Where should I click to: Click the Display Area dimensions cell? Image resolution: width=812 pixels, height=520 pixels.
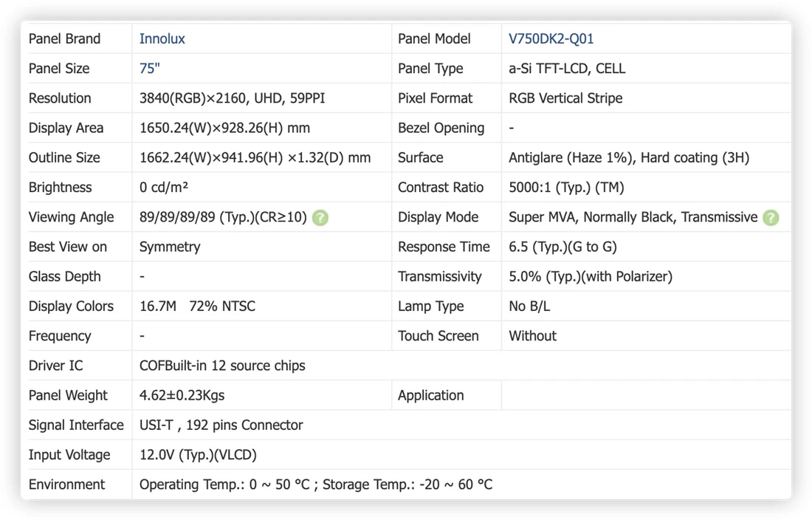click(x=261, y=128)
